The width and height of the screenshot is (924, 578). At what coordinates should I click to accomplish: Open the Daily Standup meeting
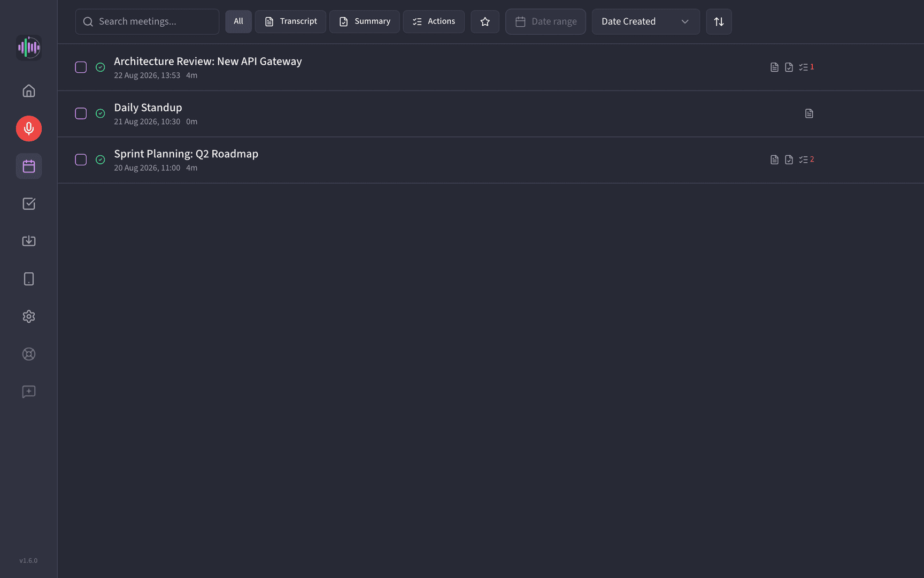click(148, 108)
